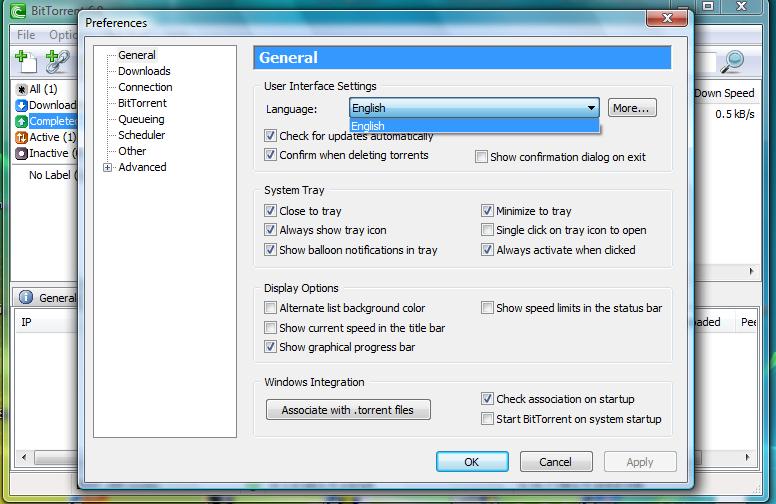
Task: Open the Language dropdown arrow
Action: tap(591, 107)
